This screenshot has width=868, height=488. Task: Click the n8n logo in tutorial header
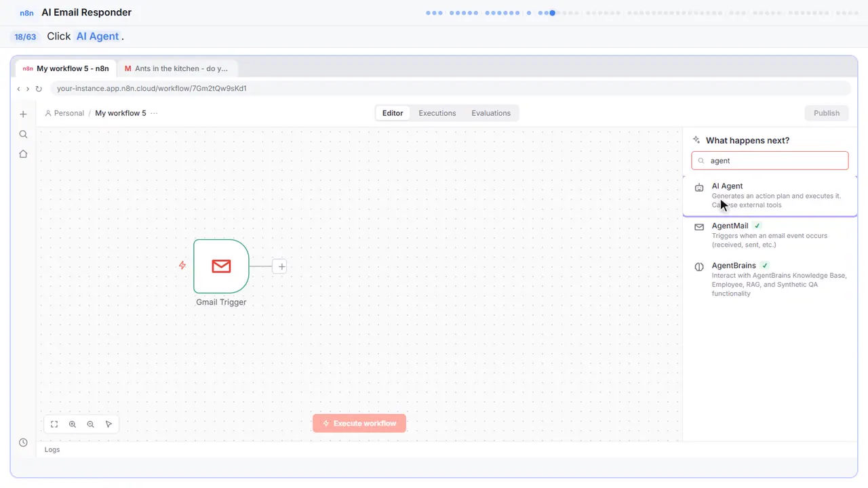[x=26, y=12]
